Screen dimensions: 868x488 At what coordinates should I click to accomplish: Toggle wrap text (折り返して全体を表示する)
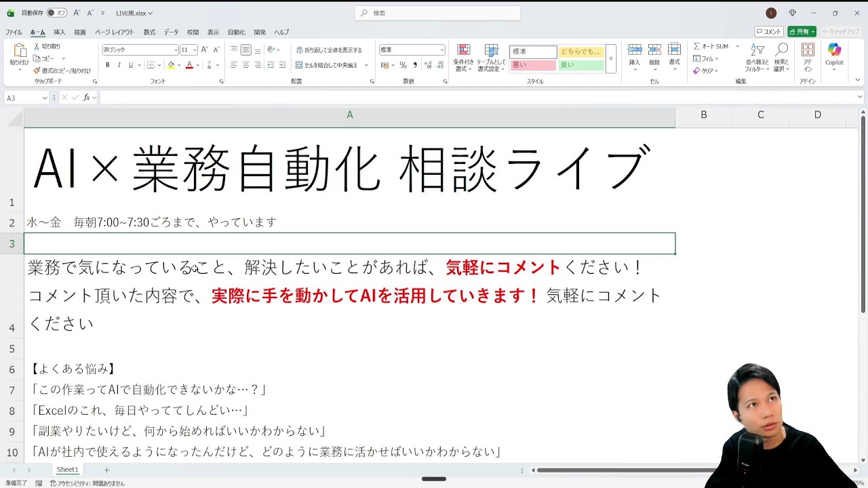coord(330,50)
